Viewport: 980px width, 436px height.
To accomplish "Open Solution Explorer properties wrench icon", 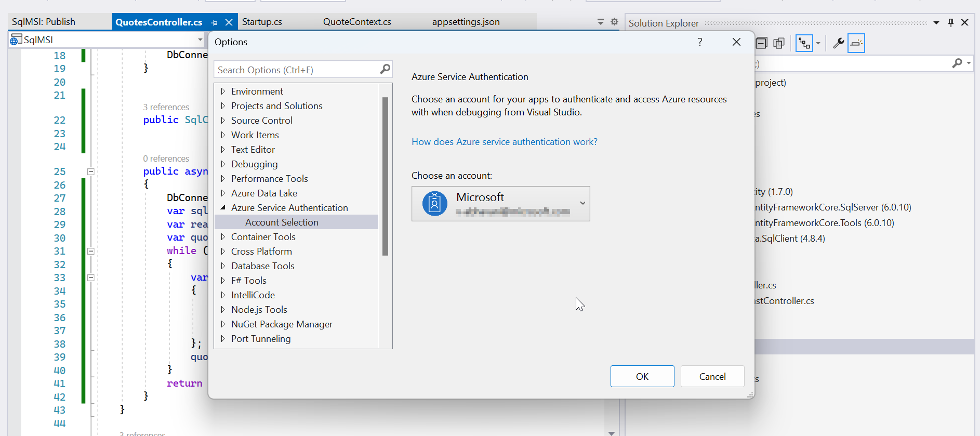I will click(838, 43).
